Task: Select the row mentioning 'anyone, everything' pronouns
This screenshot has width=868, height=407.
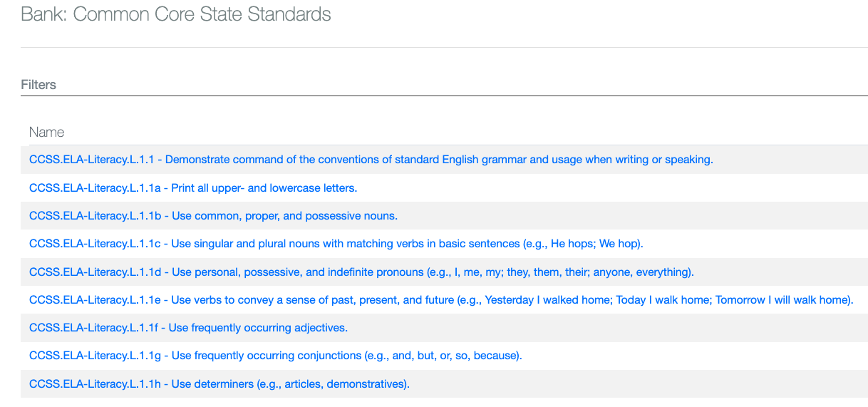Action: point(777,272)
